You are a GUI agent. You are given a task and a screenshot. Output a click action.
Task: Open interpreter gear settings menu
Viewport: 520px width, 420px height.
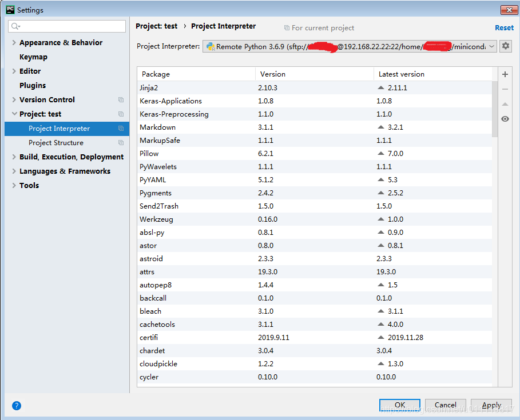point(505,46)
